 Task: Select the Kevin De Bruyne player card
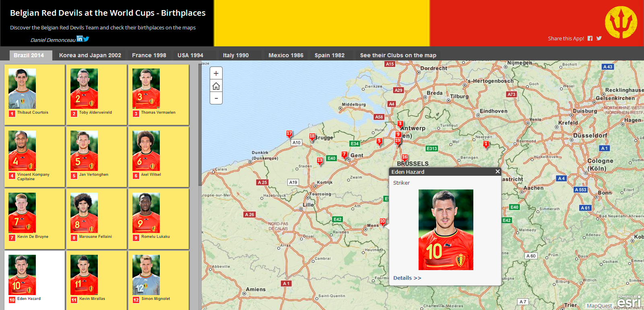pyautogui.click(x=35, y=219)
